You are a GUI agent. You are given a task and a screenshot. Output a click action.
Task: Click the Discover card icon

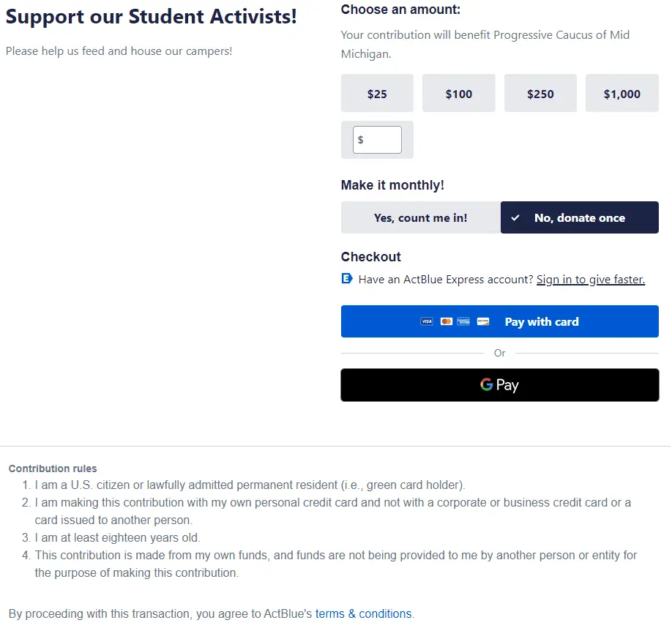pyautogui.click(x=482, y=321)
